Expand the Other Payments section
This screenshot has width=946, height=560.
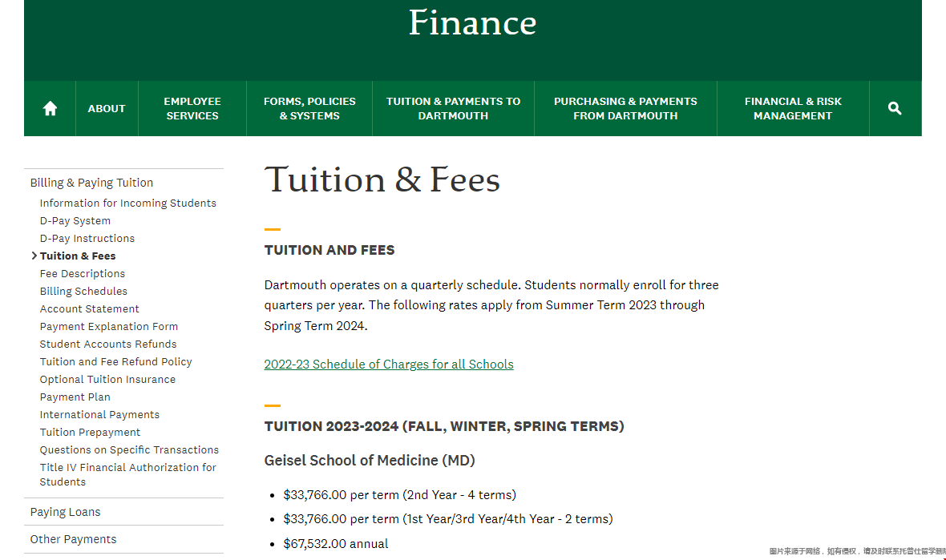click(x=73, y=539)
